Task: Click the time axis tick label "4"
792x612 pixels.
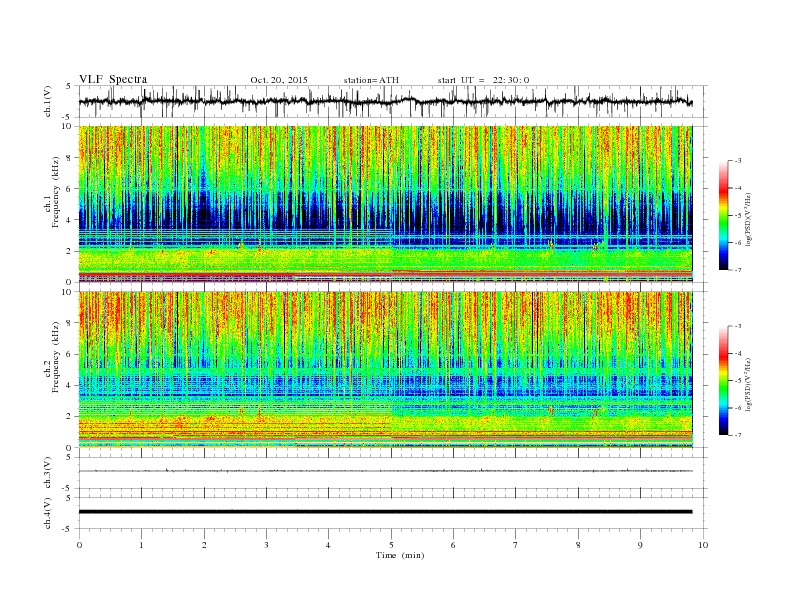Action: 328,545
